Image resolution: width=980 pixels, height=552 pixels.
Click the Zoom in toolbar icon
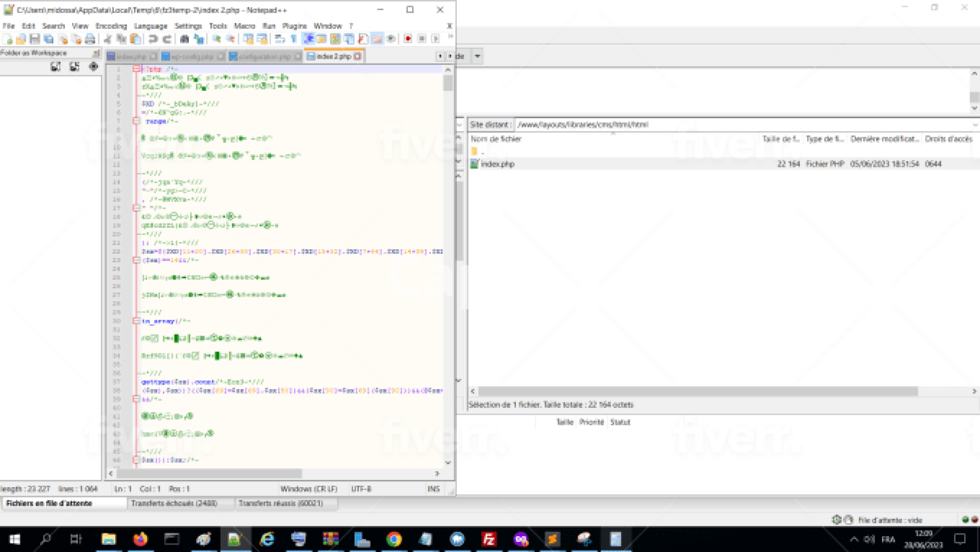tap(216, 39)
